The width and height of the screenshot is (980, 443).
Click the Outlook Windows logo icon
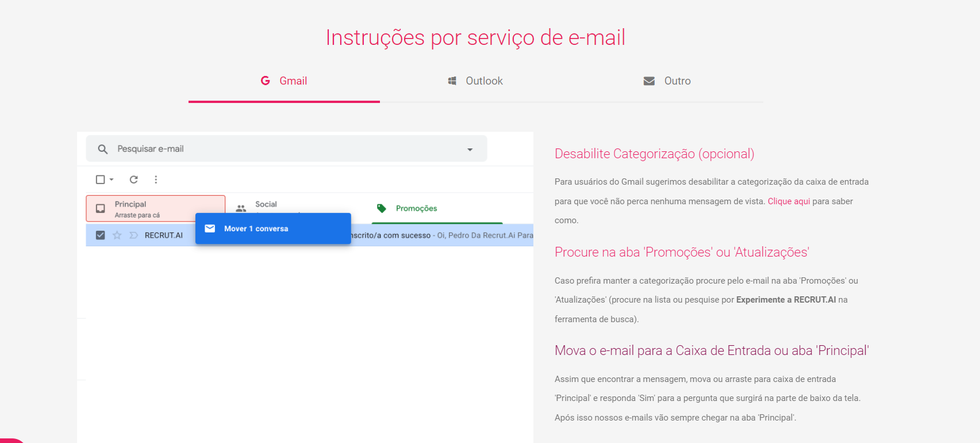click(452, 81)
